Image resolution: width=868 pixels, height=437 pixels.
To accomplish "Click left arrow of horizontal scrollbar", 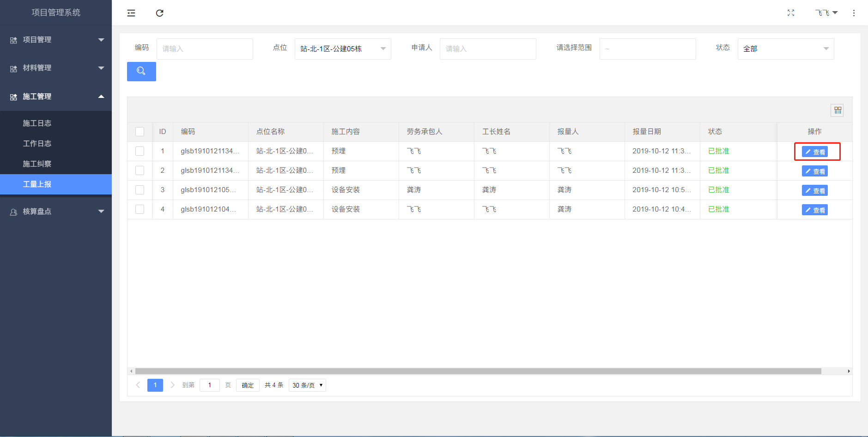I will pos(131,371).
